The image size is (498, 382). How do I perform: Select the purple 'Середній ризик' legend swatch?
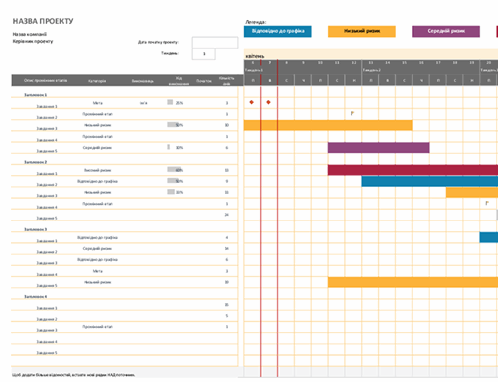click(446, 31)
